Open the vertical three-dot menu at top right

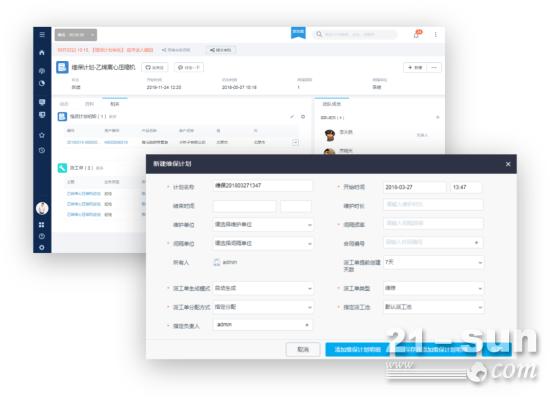coord(436,34)
